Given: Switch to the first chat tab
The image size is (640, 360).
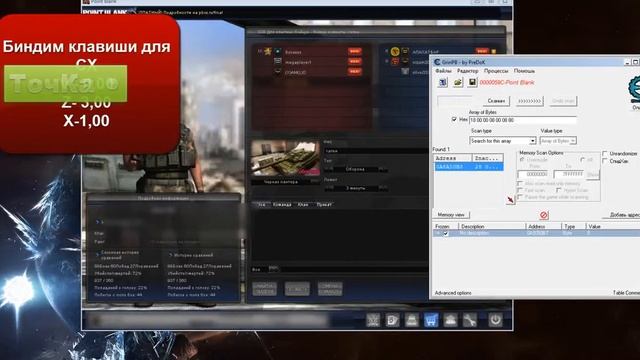Looking at the screenshot, I should (x=261, y=204).
